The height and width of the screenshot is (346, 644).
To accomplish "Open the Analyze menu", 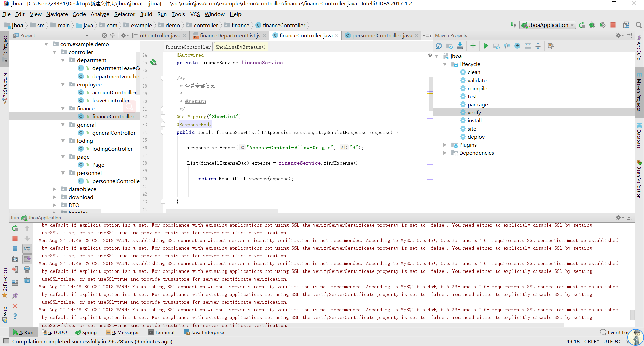I will (x=100, y=14).
